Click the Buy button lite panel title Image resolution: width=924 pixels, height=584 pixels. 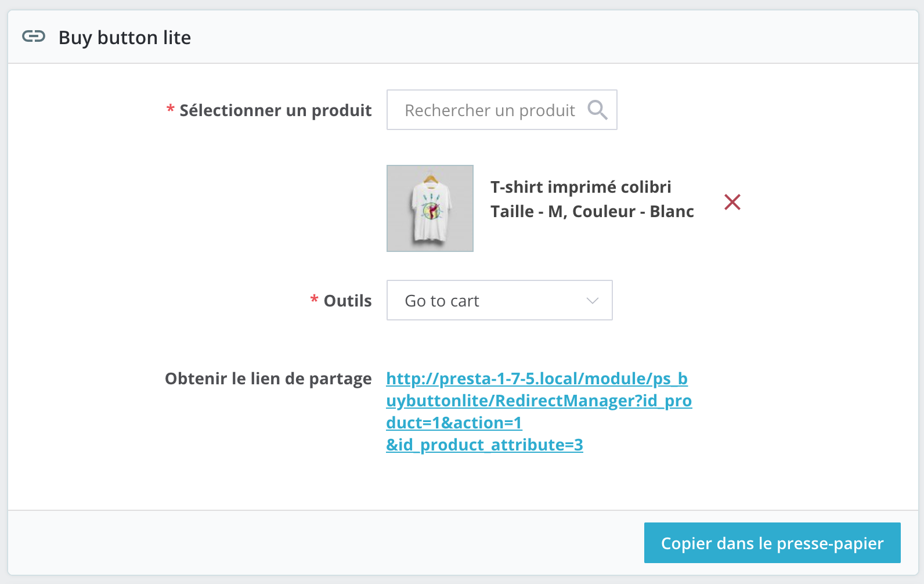point(125,38)
